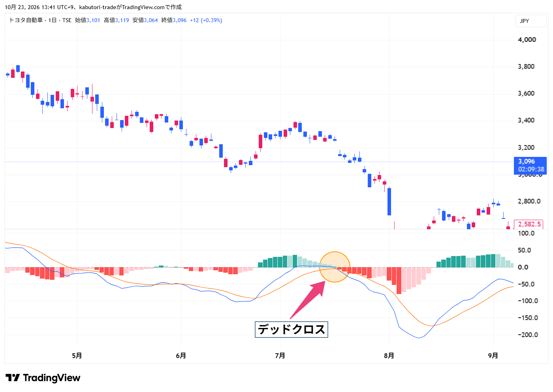This screenshot has width=553, height=392.
Task: Select the トヨタ自動車 symbol title
Action: pyautogui.click(x=26, y=20)
